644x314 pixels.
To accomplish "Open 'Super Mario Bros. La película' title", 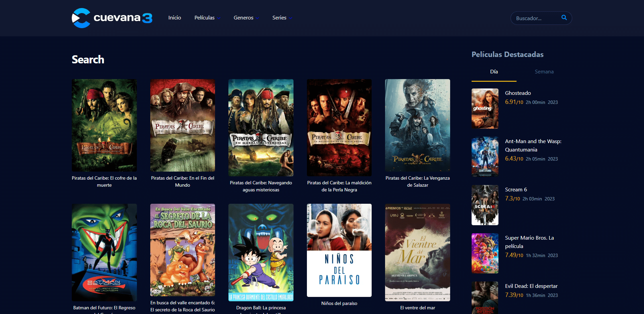I will coord(530,242).
